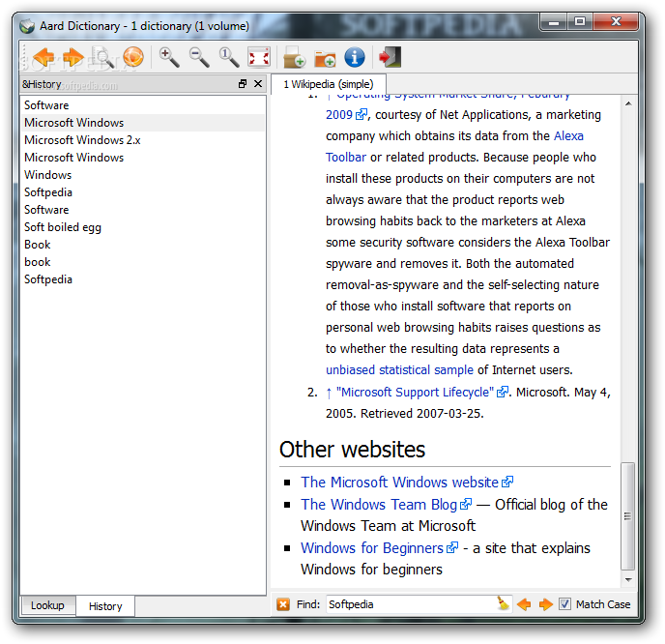Screen dimensions: 665x644
Task: Zoom out with the minus magnifier
Action: (x=199, y=57)
